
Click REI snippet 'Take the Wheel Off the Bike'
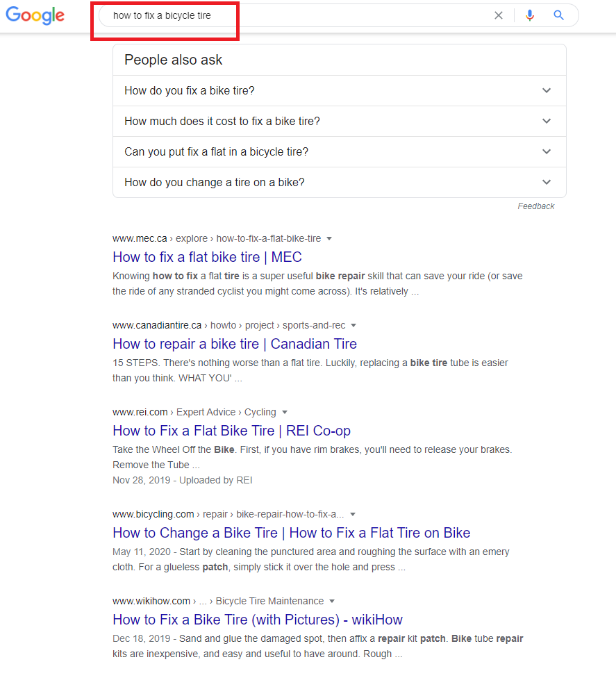pyautogui.click(x=313, y=457)
